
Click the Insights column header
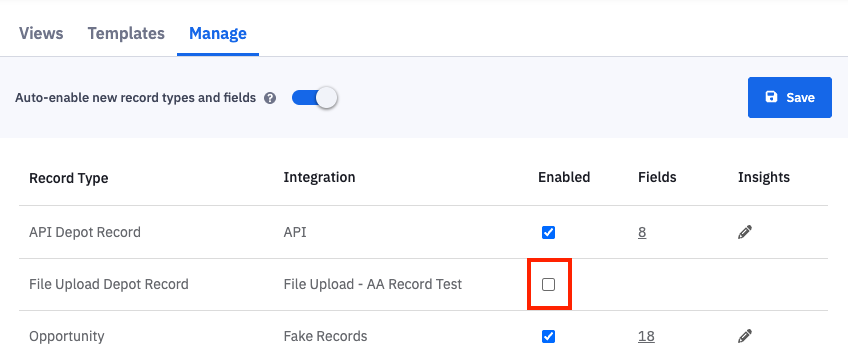point(764,177)
